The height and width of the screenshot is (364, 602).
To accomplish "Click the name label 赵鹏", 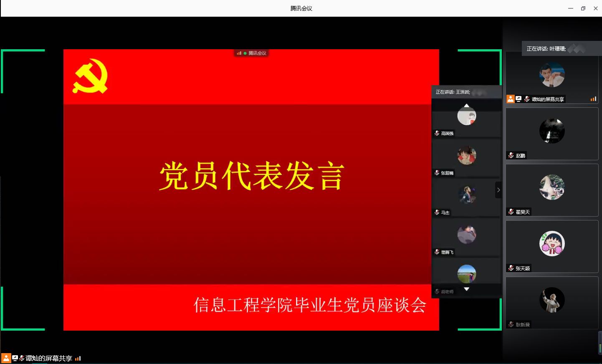I will coord(520,156).
